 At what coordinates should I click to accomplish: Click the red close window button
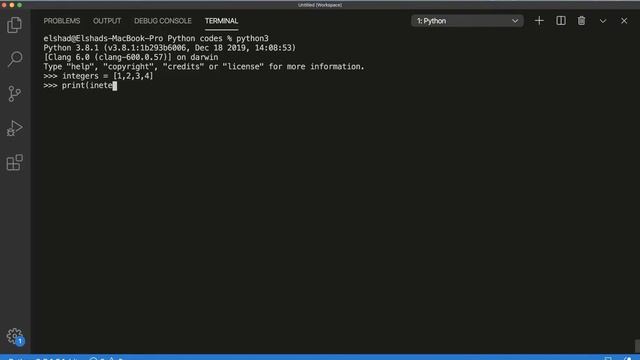4,5
